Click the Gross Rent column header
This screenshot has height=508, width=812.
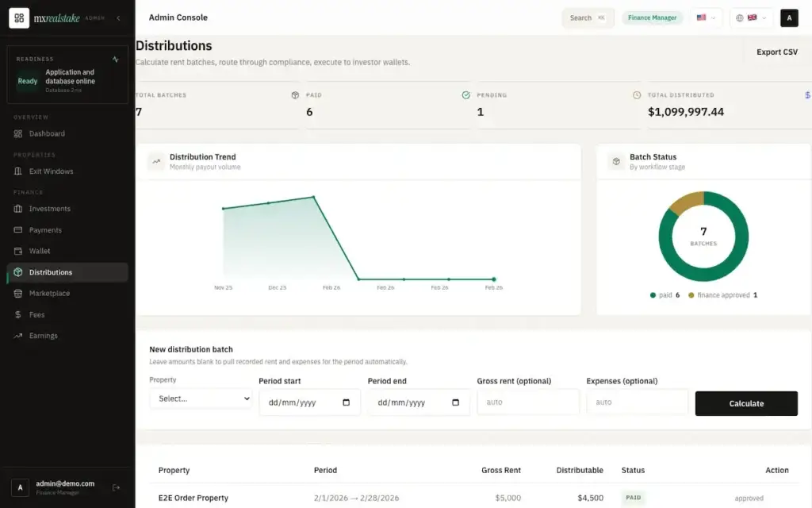click(x=501, y=471)
